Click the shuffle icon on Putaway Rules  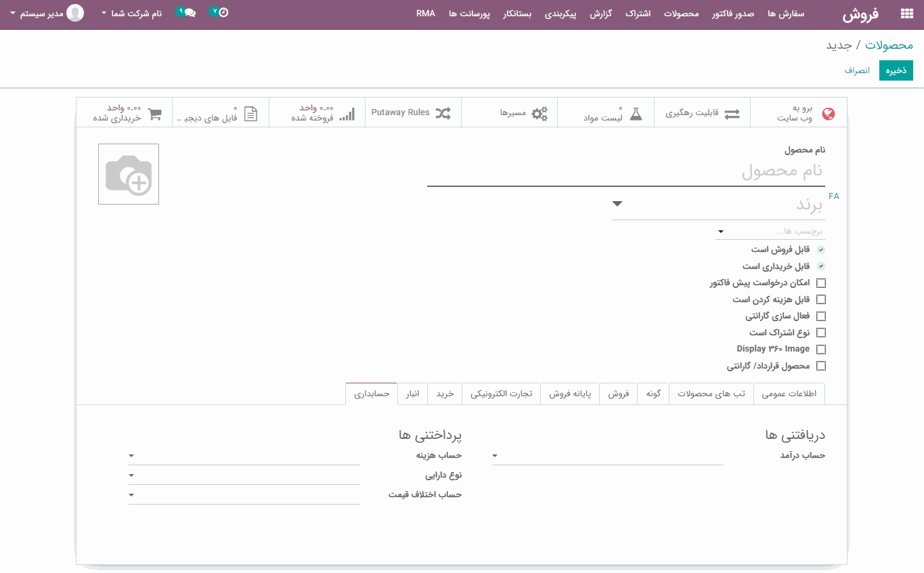coord(445,112)
